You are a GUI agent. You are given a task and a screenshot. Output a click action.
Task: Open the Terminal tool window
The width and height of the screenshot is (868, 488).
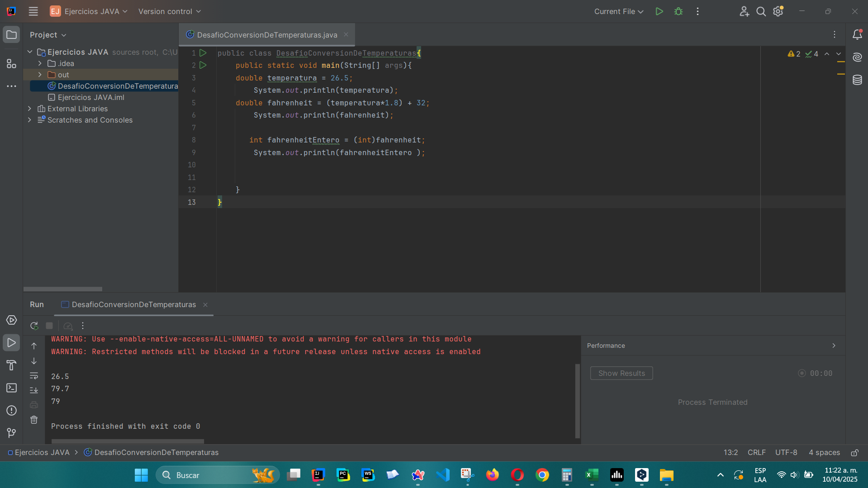point(11,388)
